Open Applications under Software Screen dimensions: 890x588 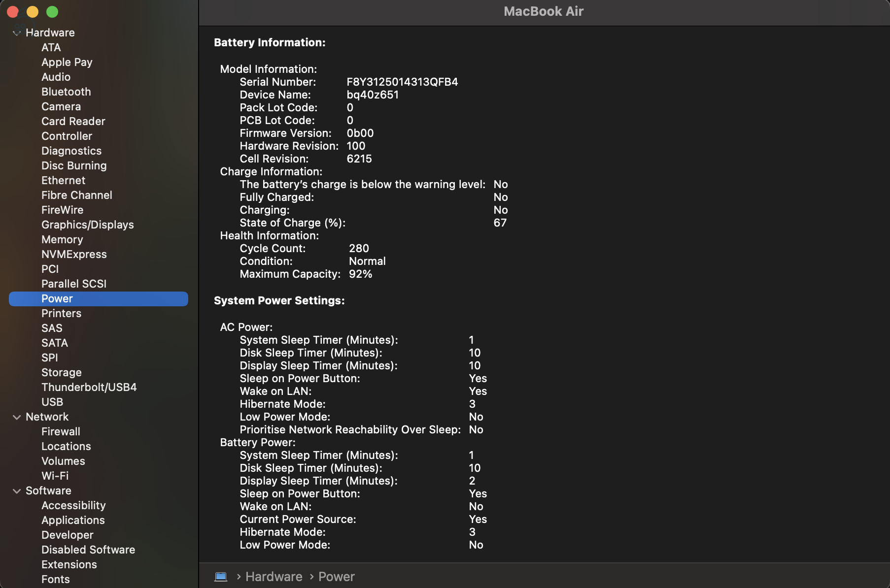coord(73,521)
